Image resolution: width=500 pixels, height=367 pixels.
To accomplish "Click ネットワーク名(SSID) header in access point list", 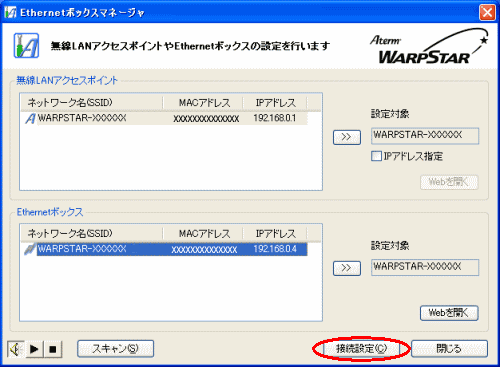I will coord(92,103).
